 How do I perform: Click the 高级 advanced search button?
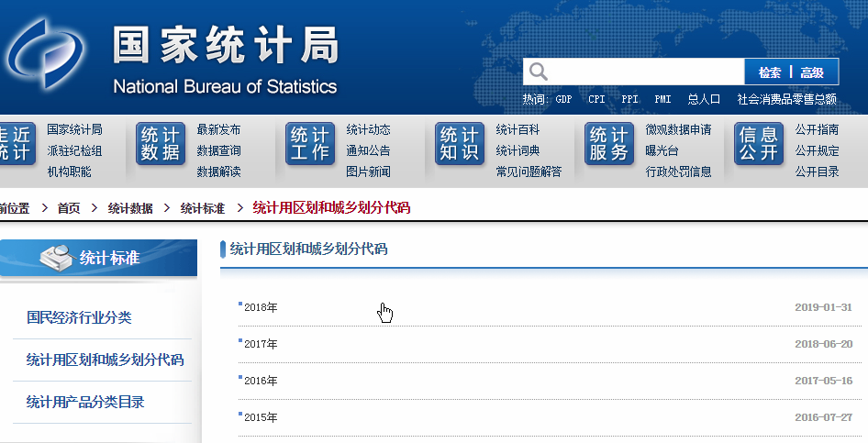[812, 72]
